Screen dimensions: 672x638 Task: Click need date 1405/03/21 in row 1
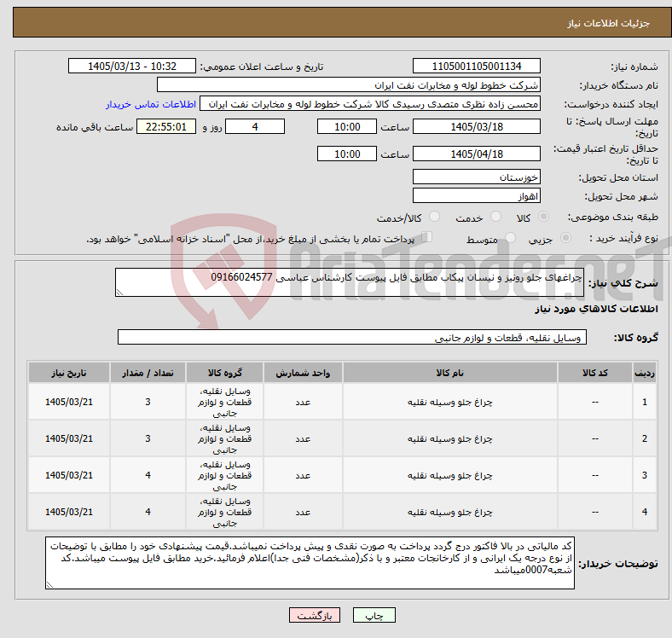click(69, 402)
